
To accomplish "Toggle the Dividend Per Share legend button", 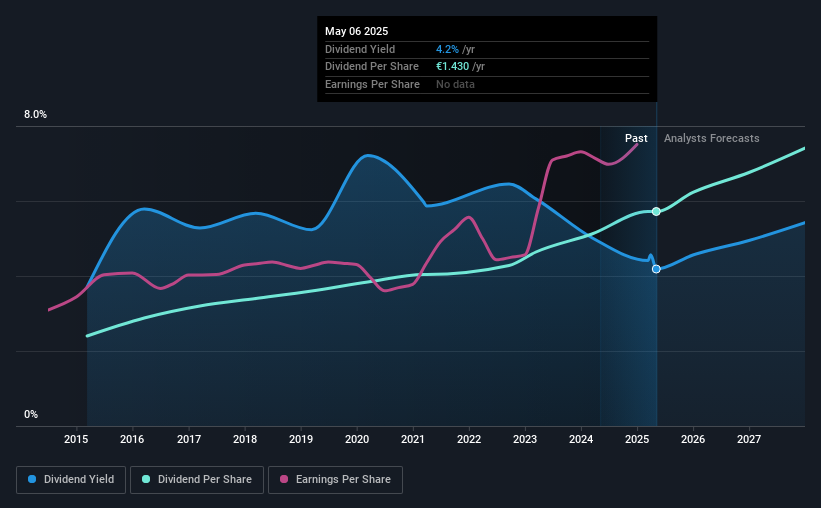I will 197,480.
